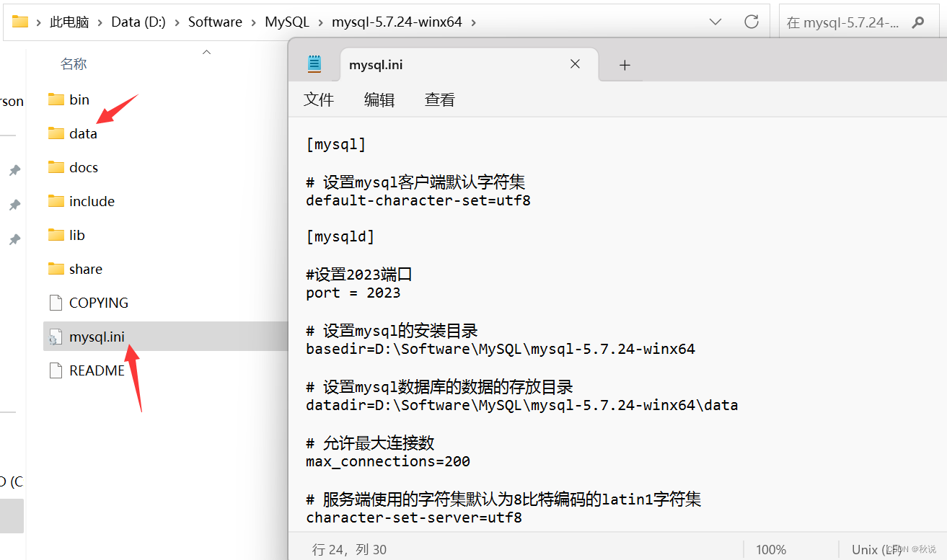Open the 查看 menu in Notepad
947x560 pixels.
(x=440, y=99)
